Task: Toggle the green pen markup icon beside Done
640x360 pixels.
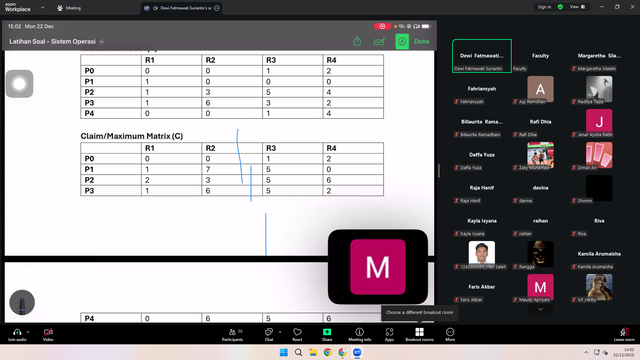Action: (402, 41)
